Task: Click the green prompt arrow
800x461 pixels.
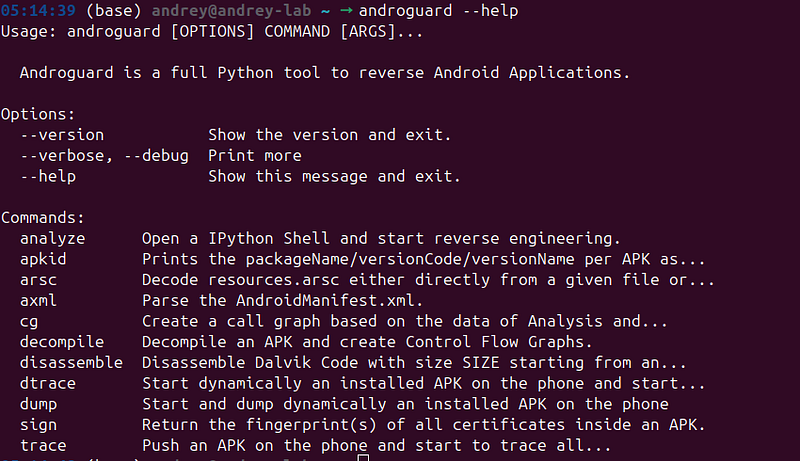Action: click(x=346, y=11)
